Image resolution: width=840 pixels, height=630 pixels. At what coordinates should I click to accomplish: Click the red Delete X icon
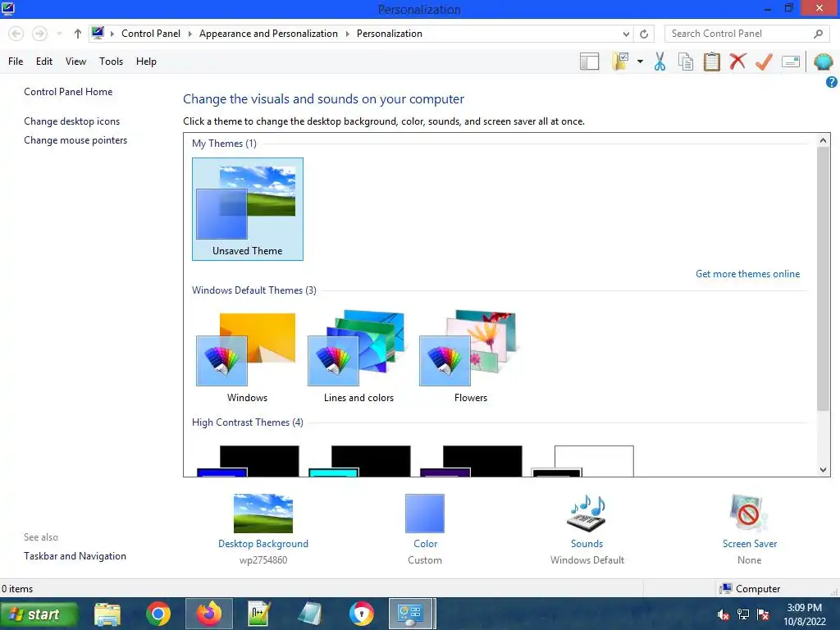pyautogui.click(x=737, y=62)
